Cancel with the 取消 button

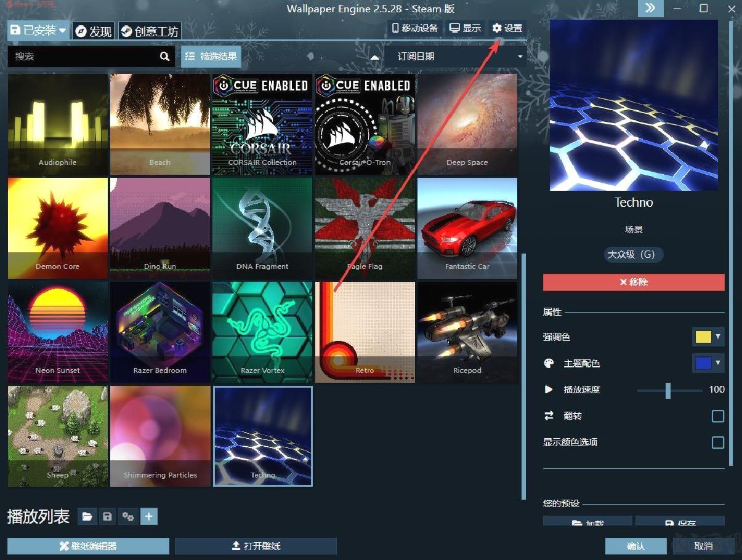[703, 546]
